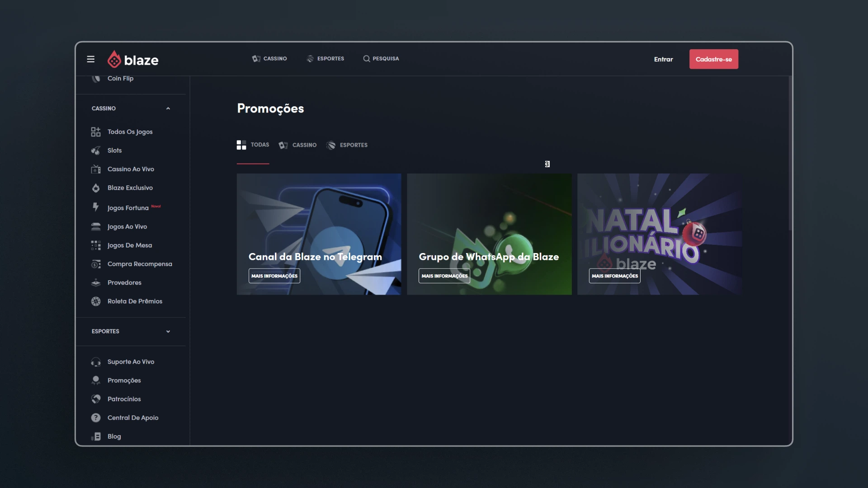
Task: Select the TODAS promotions tab
Action: (253, 145)
